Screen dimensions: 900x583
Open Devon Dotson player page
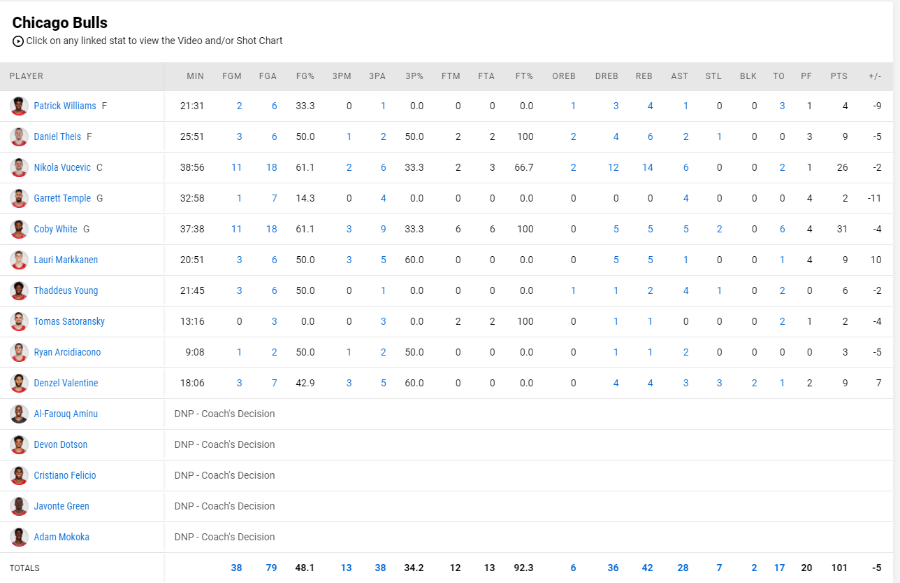pos(60,445)
